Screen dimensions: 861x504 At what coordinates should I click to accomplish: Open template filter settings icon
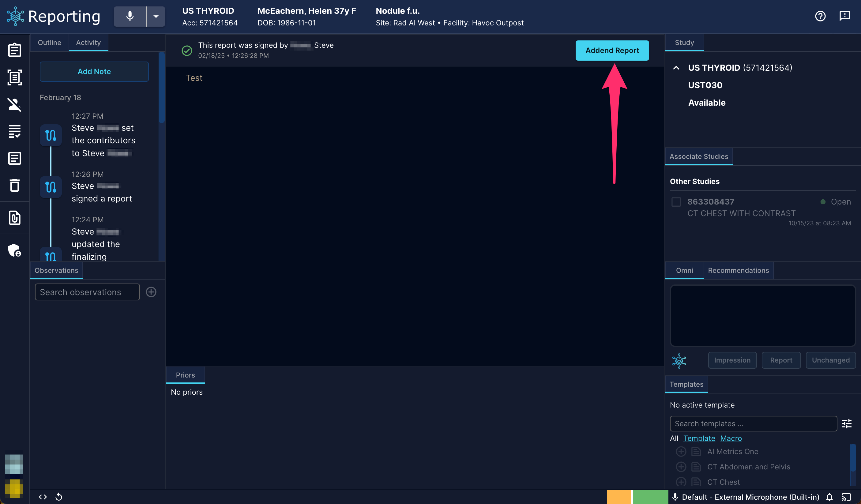pyautogui.click(x=847, y=424)
